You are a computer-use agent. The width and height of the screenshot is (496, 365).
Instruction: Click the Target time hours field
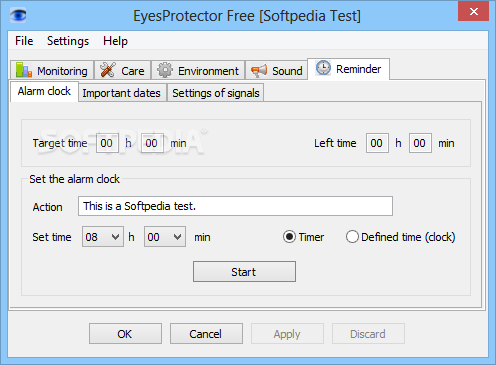[107, 143]
